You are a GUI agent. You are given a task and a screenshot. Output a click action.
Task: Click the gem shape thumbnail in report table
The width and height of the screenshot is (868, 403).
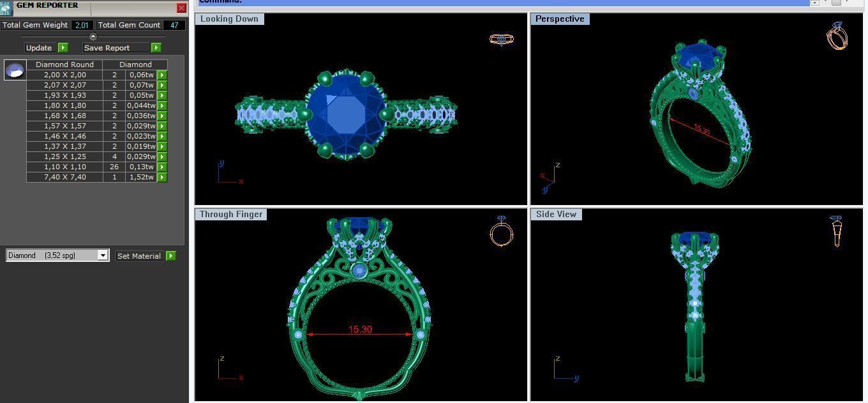[15, 70]
